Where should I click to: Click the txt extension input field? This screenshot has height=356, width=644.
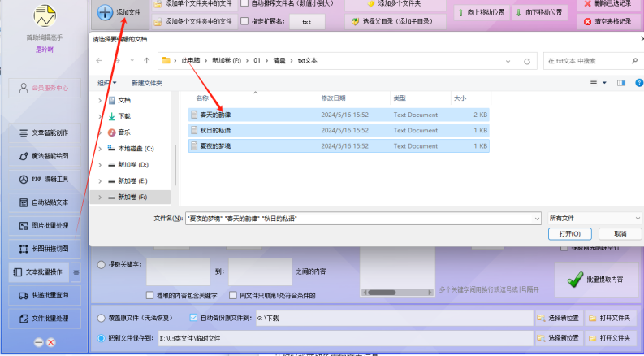[307, 22]
